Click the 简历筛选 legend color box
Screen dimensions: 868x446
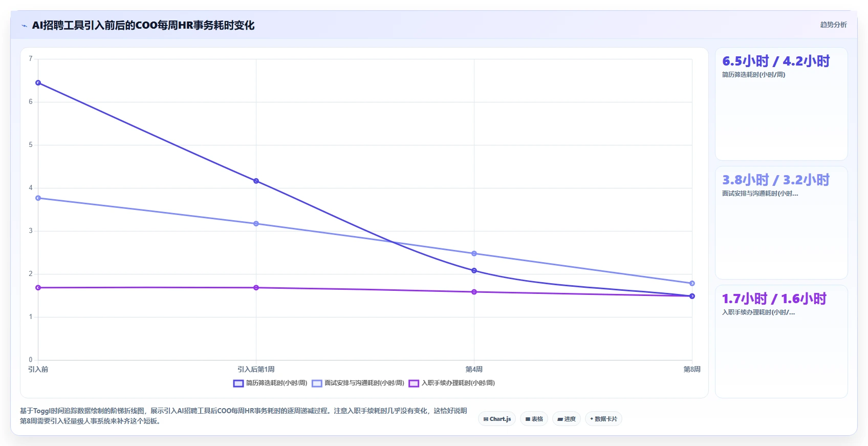tap(238, 384)
